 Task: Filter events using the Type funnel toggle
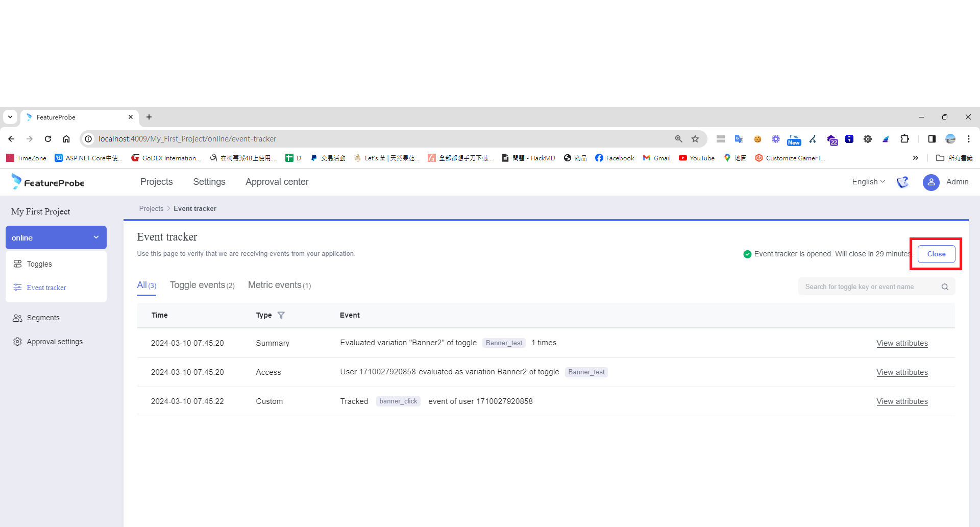click(281, 315)
